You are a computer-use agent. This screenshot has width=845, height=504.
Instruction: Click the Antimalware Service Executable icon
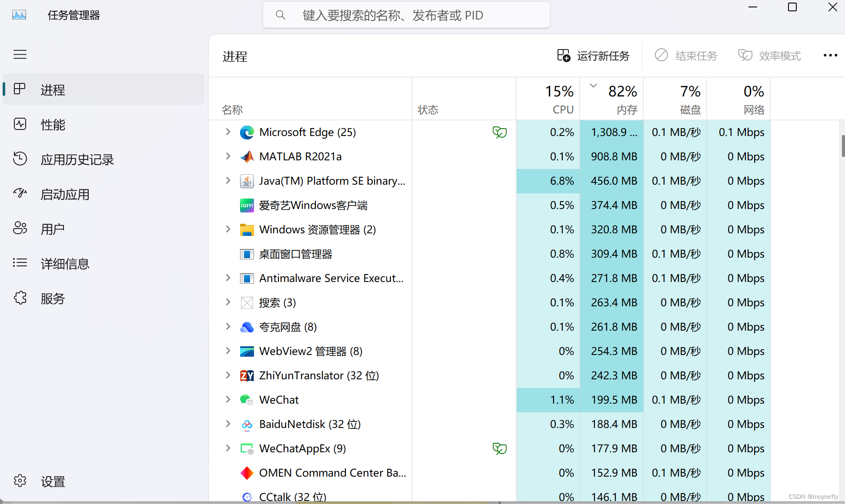click(247, 278)
